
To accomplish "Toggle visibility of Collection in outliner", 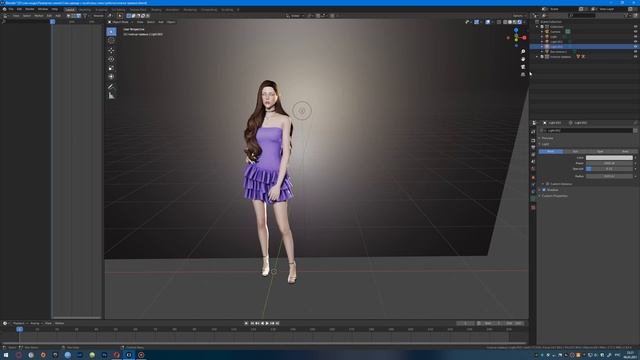I will click(x=635, y=27).
